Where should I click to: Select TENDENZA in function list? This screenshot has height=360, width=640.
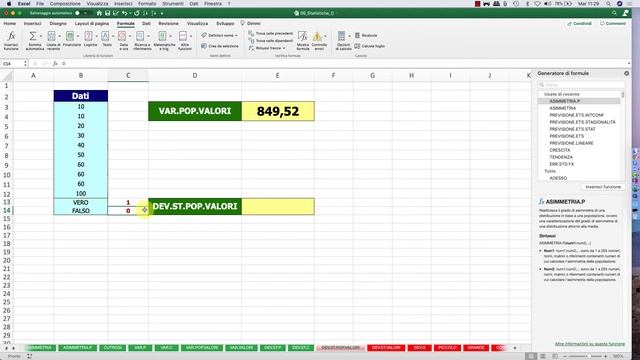(x=561, y=157)
